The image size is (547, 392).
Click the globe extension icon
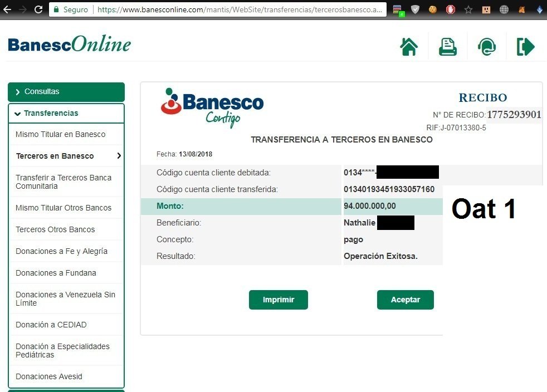(x=504, y=10)
